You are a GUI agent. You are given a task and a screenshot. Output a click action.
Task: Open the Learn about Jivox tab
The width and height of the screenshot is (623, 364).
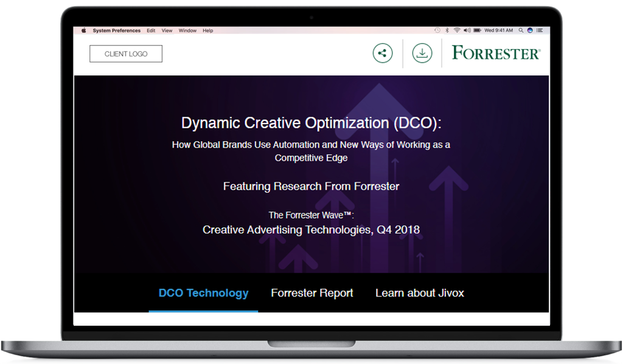[x=420, y=293]
